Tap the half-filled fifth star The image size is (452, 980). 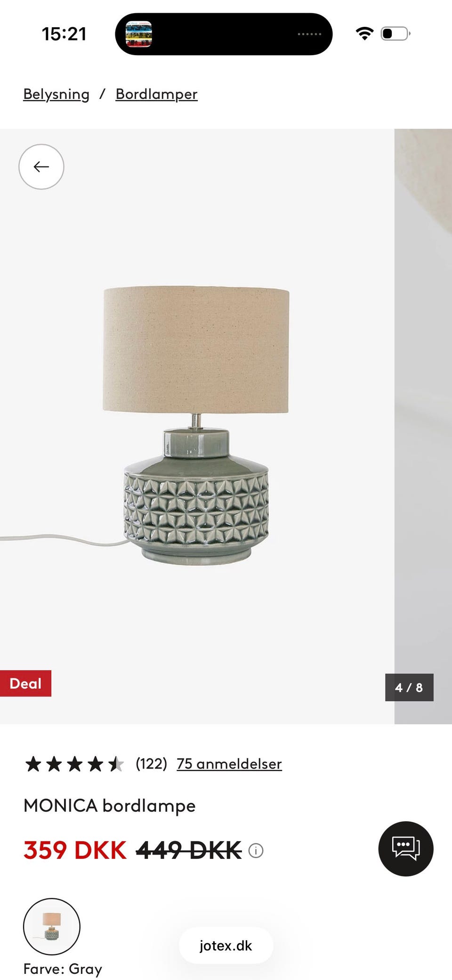[116, 764]
